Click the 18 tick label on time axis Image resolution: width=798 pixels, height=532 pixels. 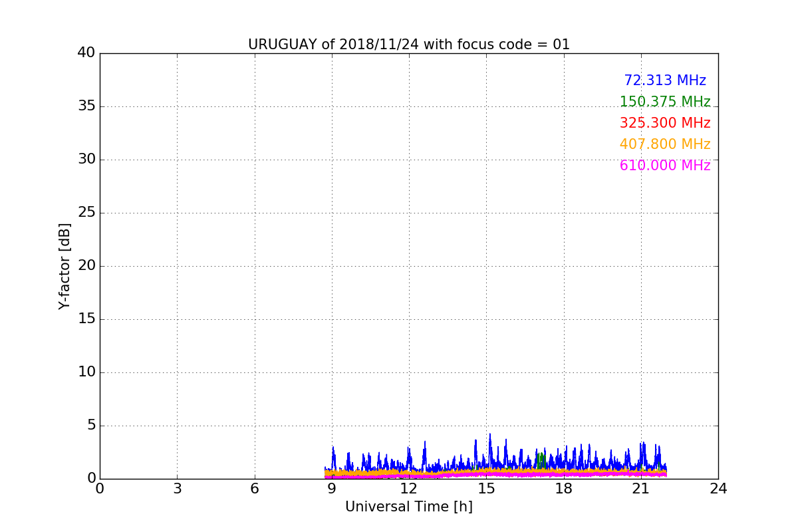564,489
